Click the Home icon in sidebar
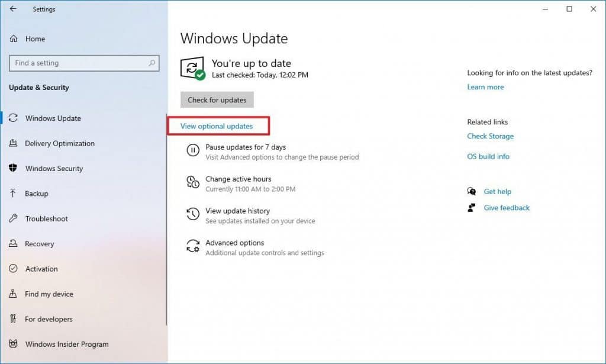606x364 pixels. [x=14, y=38]
